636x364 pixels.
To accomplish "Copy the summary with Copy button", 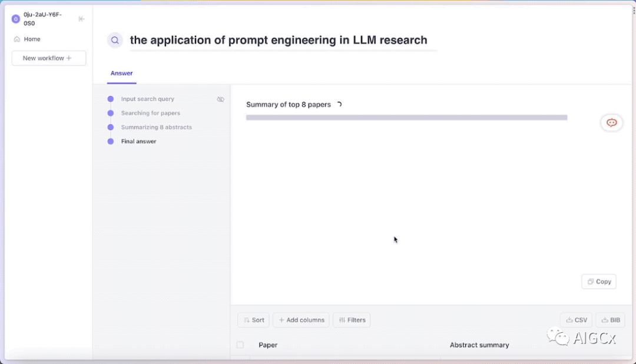I will 599,282.
